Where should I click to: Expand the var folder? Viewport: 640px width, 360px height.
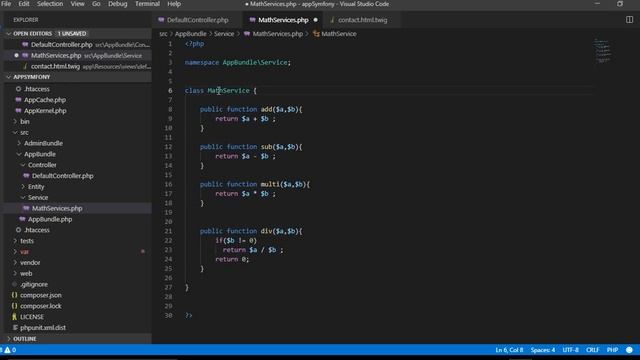[24, 252]
